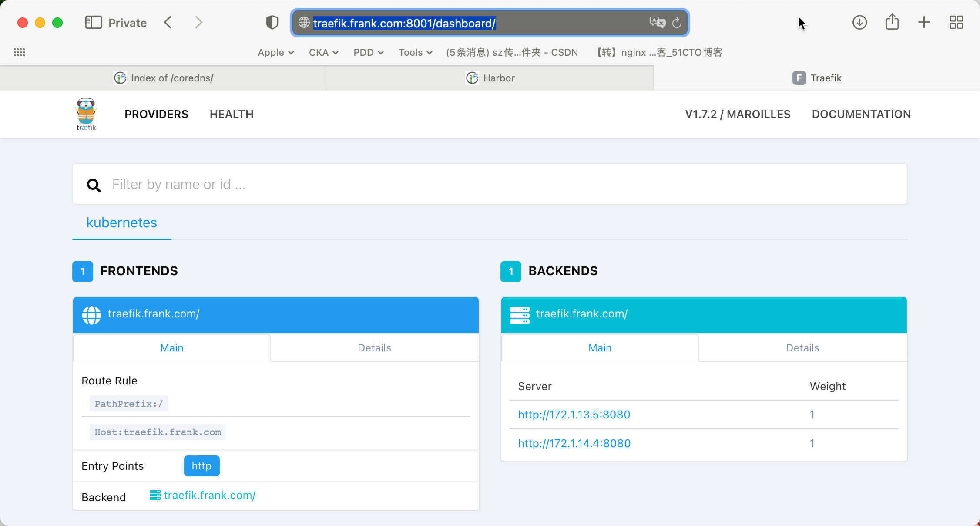This screenshot has height=526, width=980.
Task: Open the favorites grid dots icon
Action: 19,52
